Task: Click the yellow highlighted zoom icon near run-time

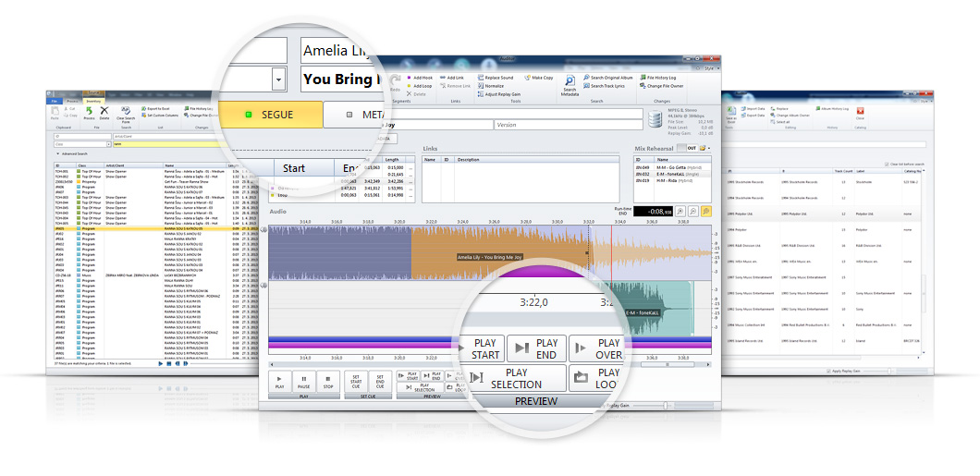Action: 706,211
